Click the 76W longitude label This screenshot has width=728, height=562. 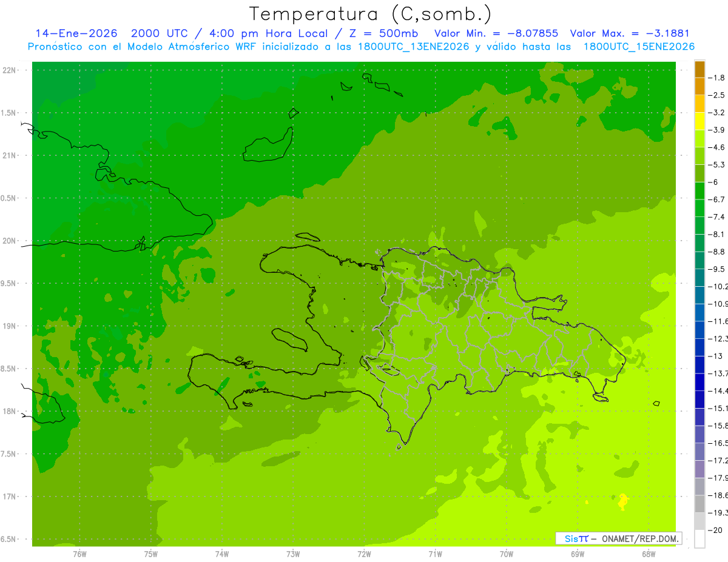[x=79, y=554]
